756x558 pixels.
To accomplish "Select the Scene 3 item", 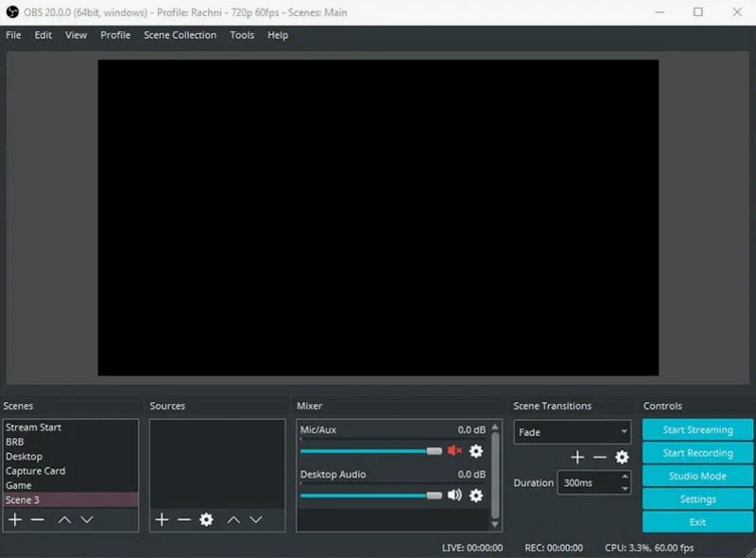I will coord(70,499).
